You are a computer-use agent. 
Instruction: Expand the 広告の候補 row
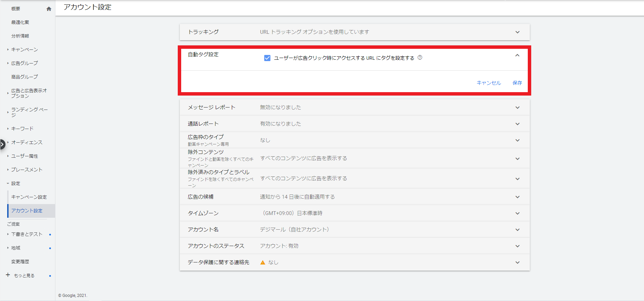pyautogui.click(x=355, y=197)
